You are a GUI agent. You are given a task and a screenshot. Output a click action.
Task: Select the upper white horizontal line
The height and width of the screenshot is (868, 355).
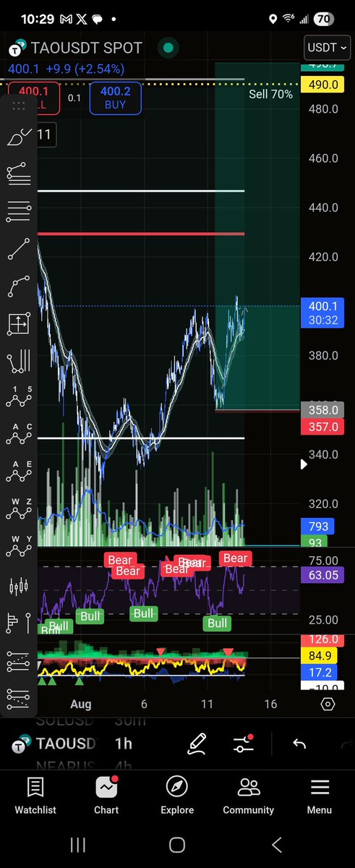(141, 191)
